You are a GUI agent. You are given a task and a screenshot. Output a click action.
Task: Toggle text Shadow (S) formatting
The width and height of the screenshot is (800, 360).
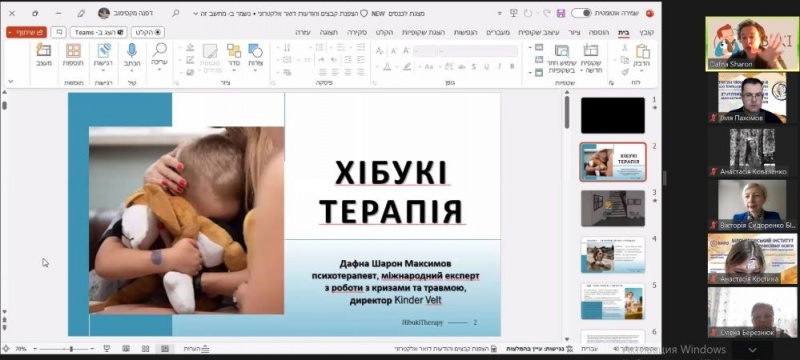474,67
